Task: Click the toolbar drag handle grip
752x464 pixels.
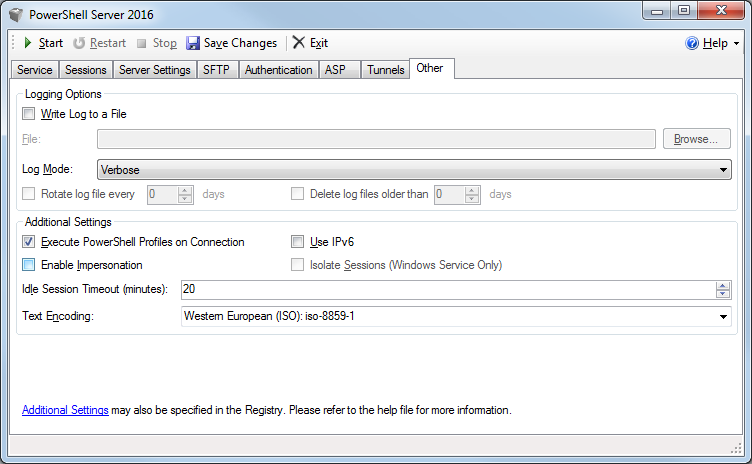Action: point(13,43)
